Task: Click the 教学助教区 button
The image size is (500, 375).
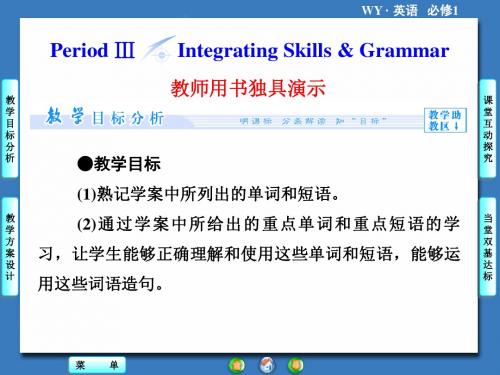Action: tap(445, 120)
